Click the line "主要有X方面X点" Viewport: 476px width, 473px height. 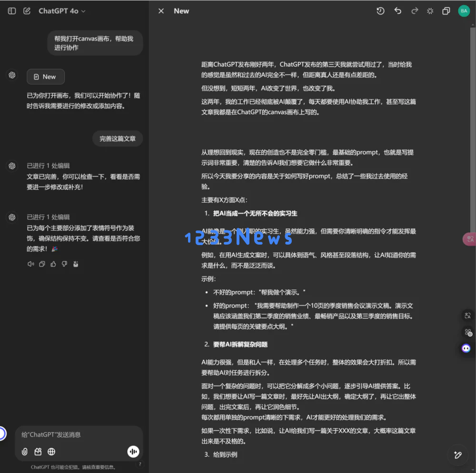[224, 200]
